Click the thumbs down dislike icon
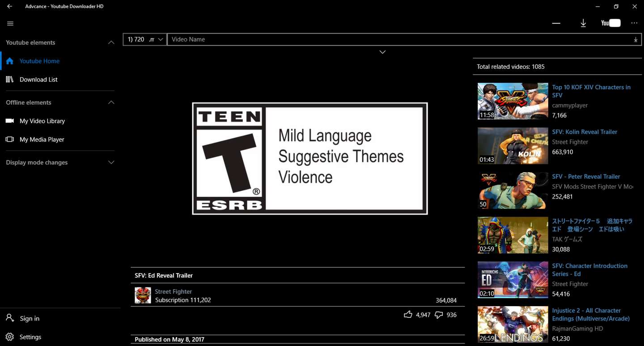This screenshot has width=644, height=346. [x=439, y=315]
